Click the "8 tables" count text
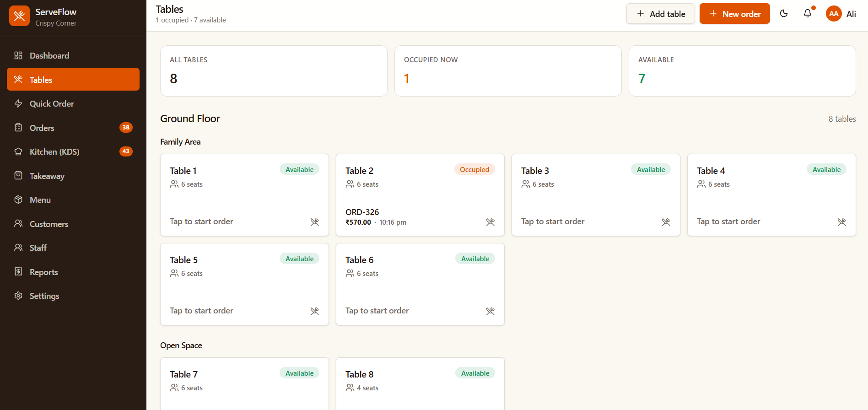This screenshot has width=868, height=410. pyautogui.click(x=842, y=119)
